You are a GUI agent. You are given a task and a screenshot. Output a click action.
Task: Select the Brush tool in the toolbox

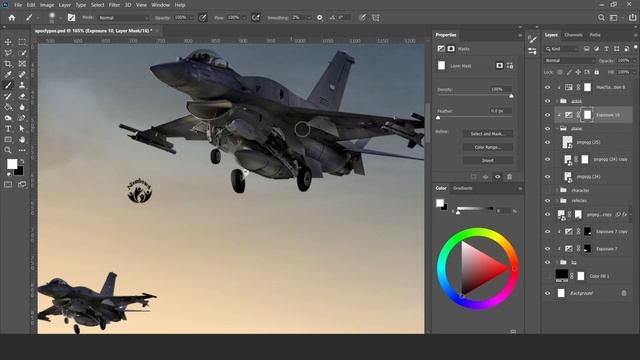[8, 85]
